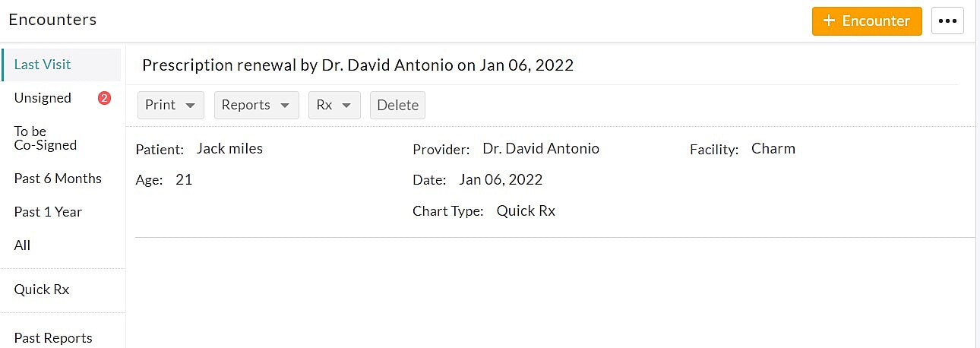Open the Quick Rx section
Image resolution: width=980 pixels, height=348 pixels.
coord(42,289)
